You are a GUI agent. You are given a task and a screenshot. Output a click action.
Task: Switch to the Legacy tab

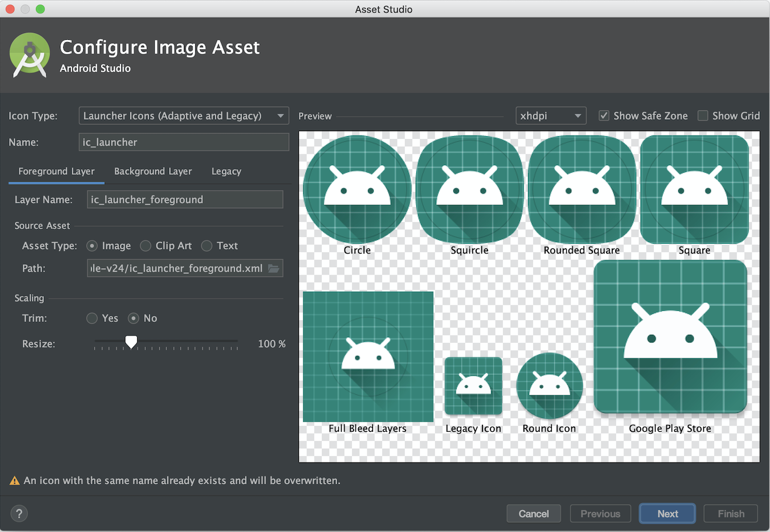226,171
